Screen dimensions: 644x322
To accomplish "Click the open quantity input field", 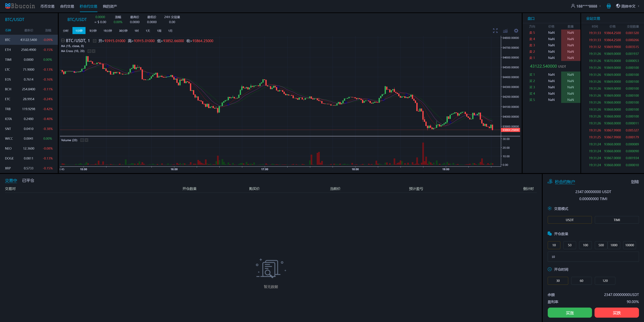I will click(593, 257).
